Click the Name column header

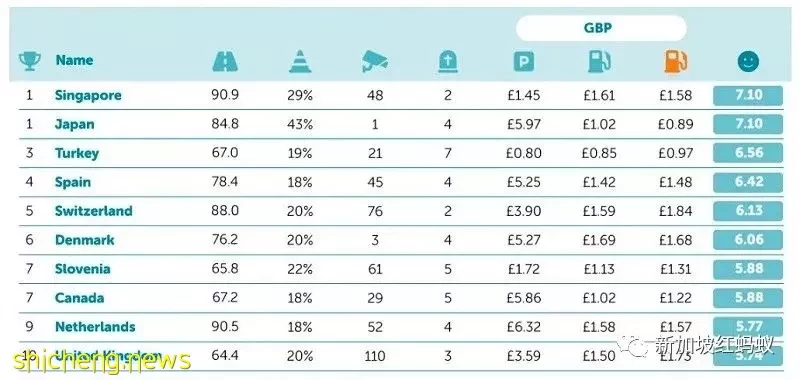pyautogui.click(x=74, y=60)
